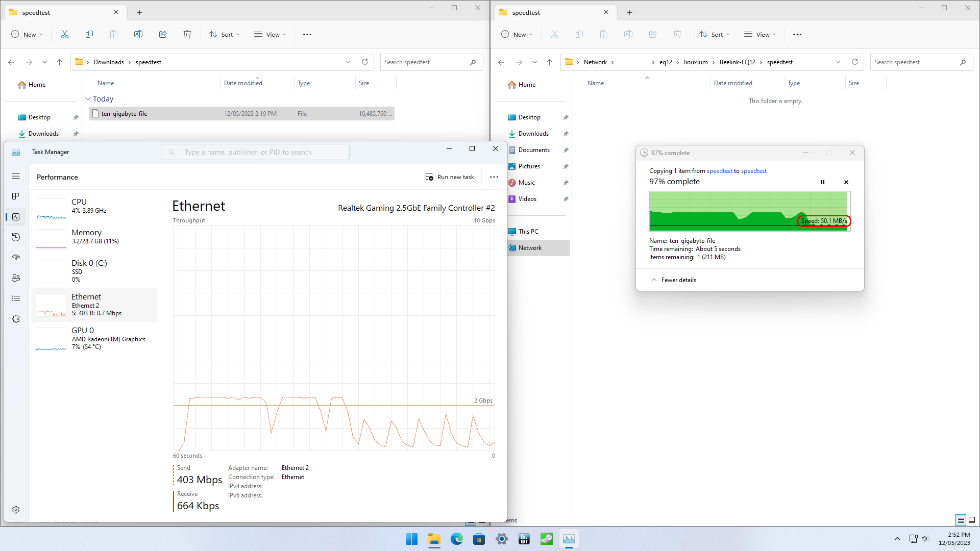The image size is (980, 551).
Task: Go back in the Network speedtest Explorer window
Action: click(x=501, y=62)
